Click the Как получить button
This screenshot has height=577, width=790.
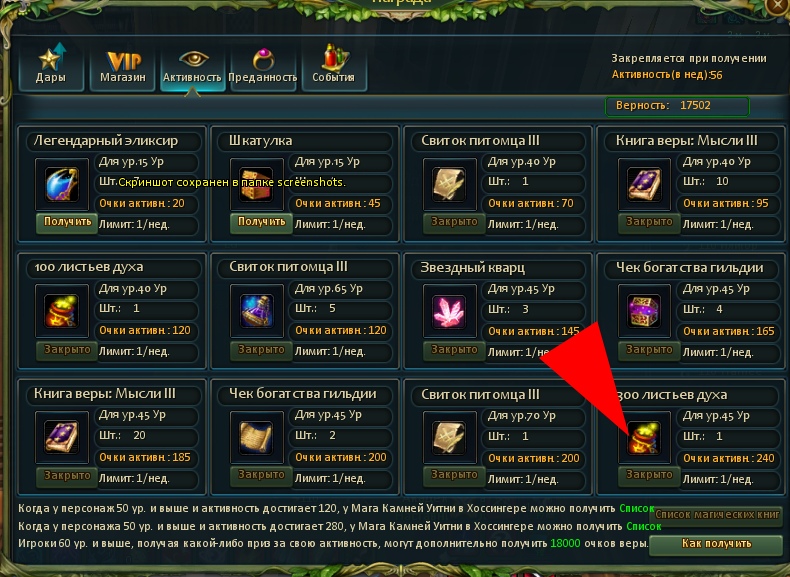click(x=716, y=544)
